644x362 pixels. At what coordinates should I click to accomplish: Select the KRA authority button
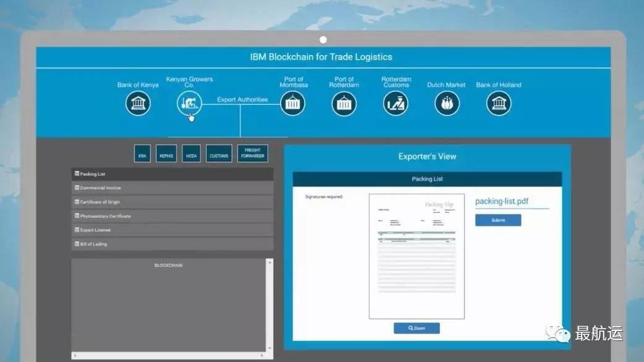pos(142,153)
